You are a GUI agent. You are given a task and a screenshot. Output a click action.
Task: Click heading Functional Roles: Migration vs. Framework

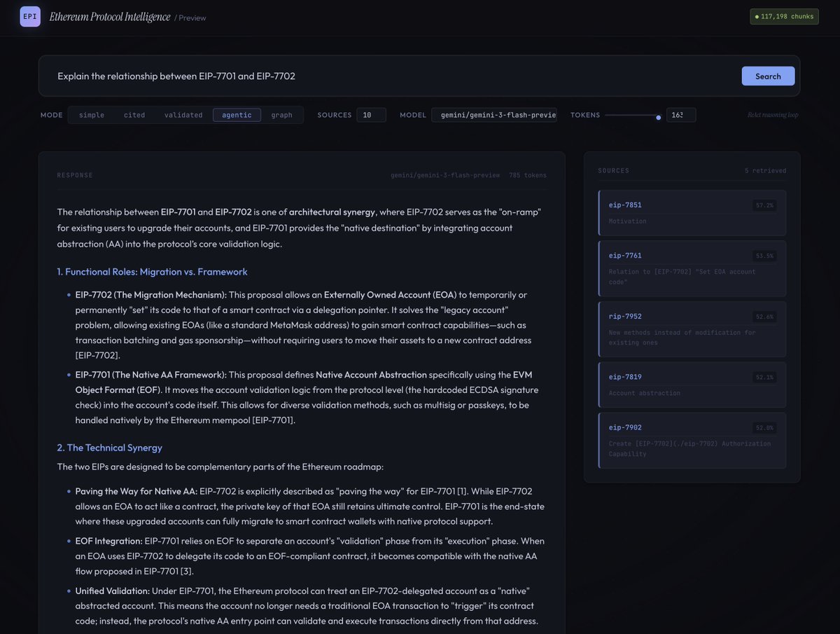(x=152, y=272)
